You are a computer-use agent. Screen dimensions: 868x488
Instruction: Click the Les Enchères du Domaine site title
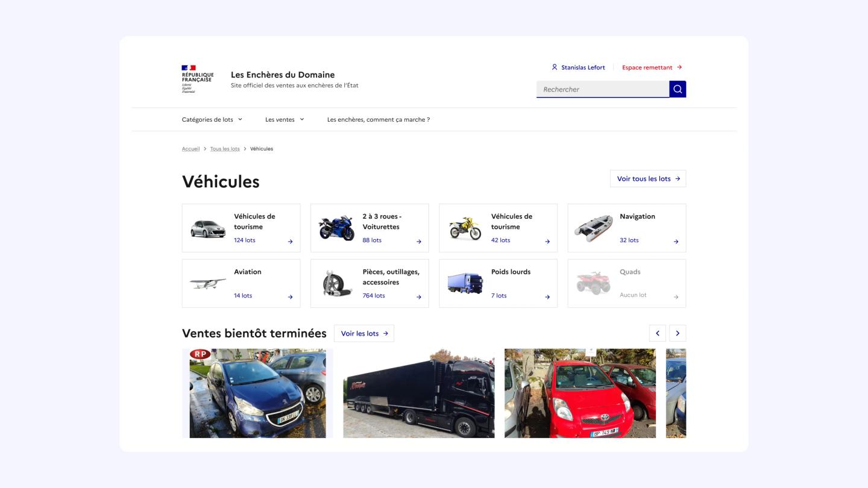click(x=283, y=75)
